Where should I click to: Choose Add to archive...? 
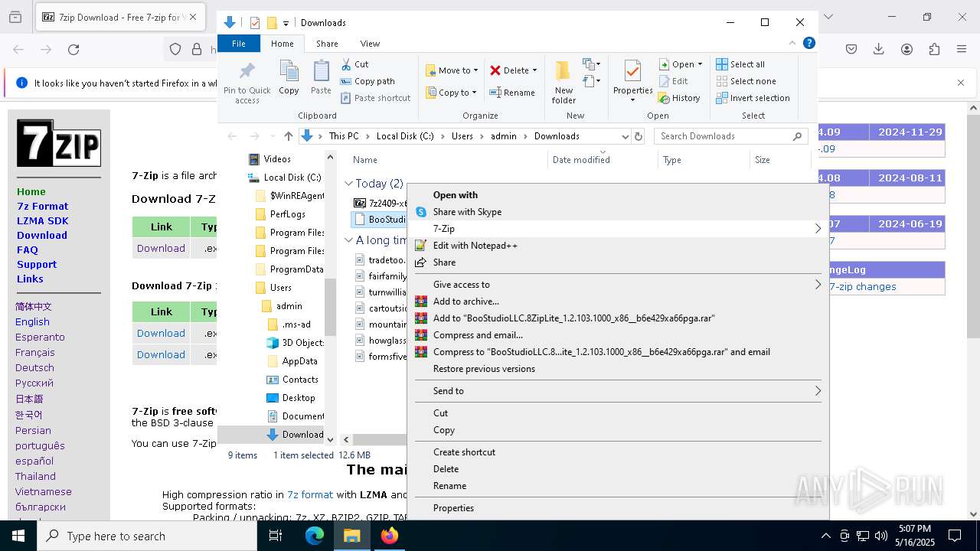619,302
